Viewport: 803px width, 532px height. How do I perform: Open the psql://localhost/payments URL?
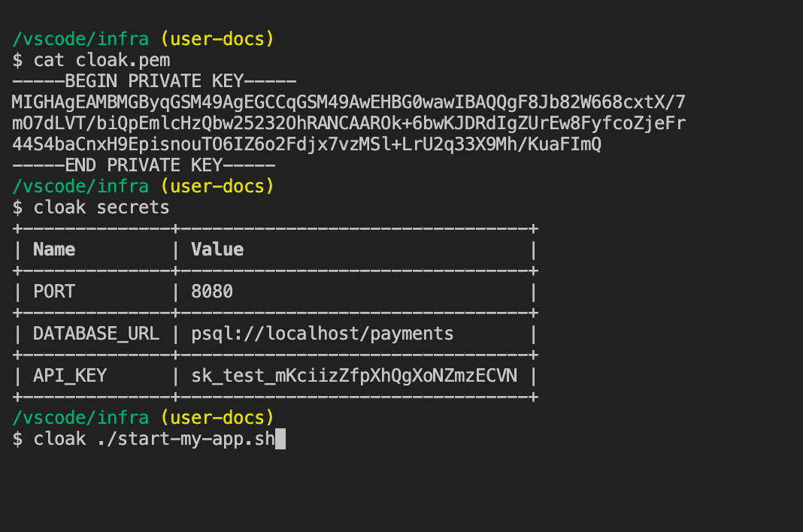[323, 334]
